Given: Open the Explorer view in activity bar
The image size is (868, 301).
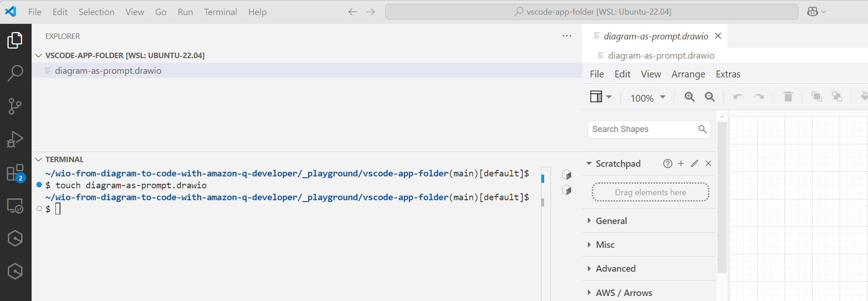Looking at the screenshot, I should point(15,40).
